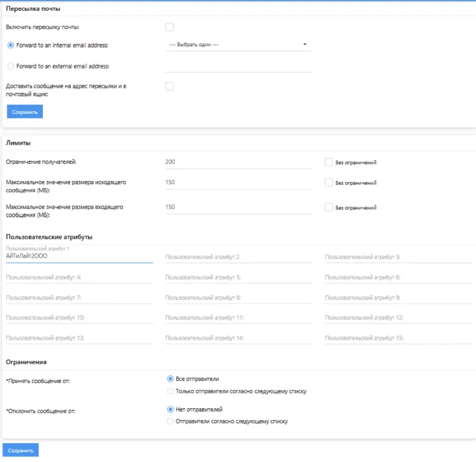476x462 pixels.
Task: Enable the 'Включить пересылку почты' checkbox
Action: 170,27
